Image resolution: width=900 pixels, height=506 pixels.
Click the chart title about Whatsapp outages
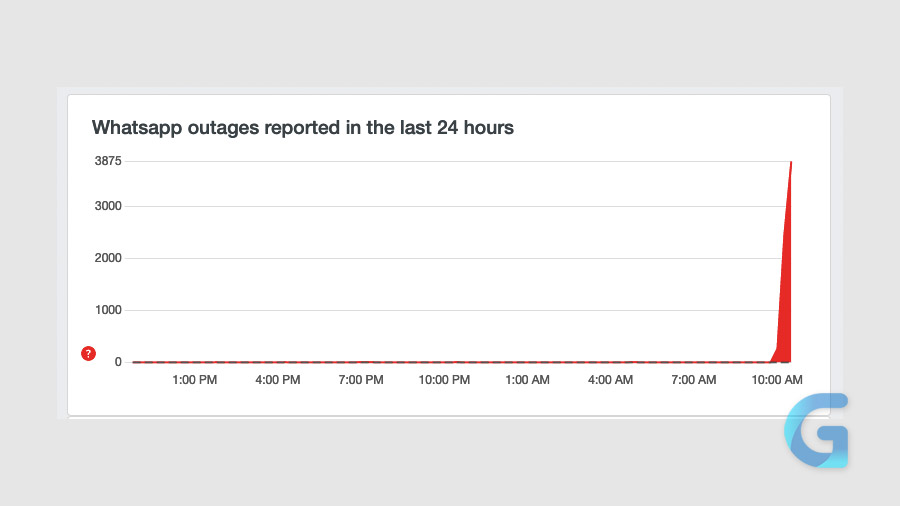pyautogui.click(x=303, y=127)
